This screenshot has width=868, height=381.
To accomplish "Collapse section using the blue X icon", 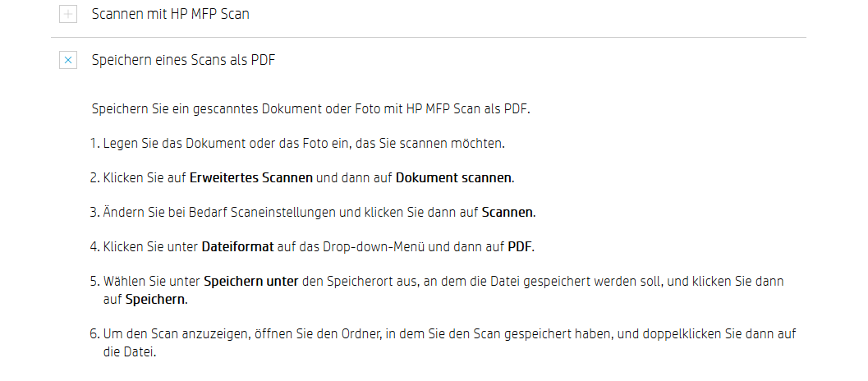I will [x=68, y=60].
